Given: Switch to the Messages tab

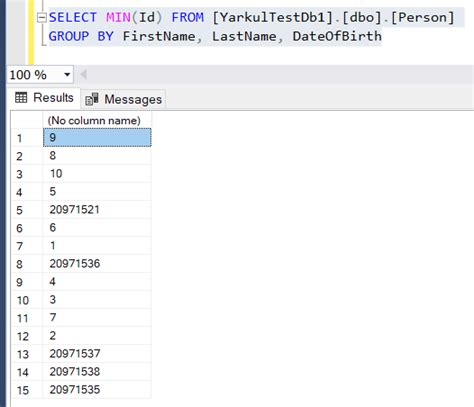Looking at the screenshot, I should (x=123, y=99).
